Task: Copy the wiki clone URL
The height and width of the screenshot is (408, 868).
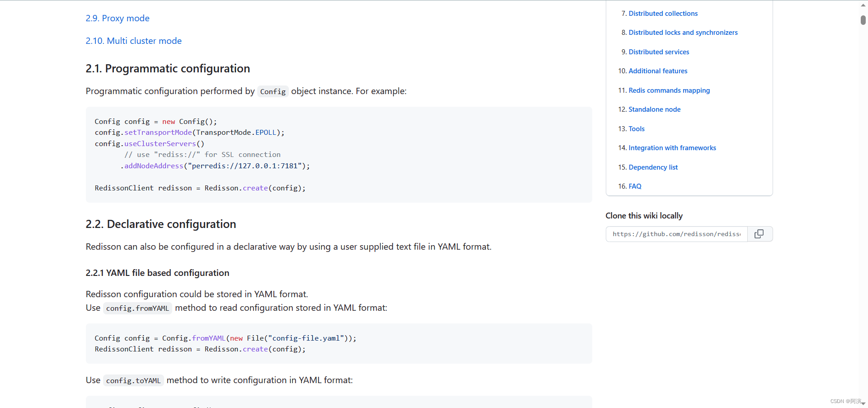Action: pos(759,234)
